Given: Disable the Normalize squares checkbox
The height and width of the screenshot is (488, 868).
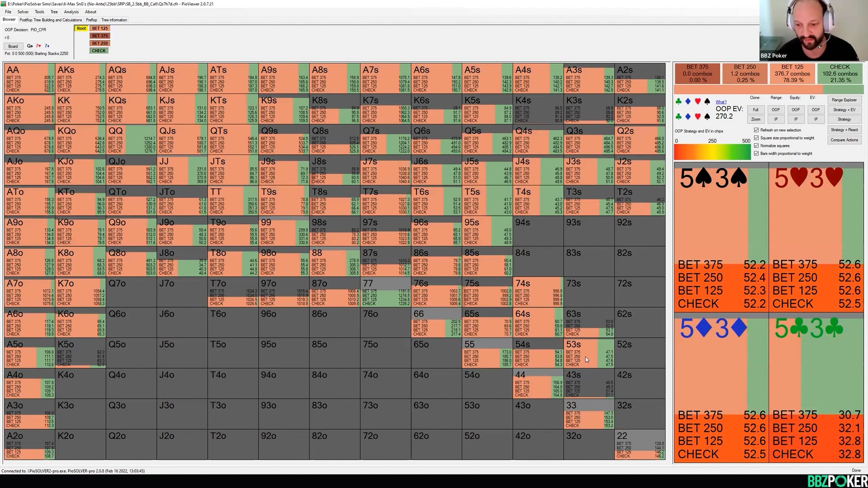Looking at the screenshot, I should tap(756, 145).
